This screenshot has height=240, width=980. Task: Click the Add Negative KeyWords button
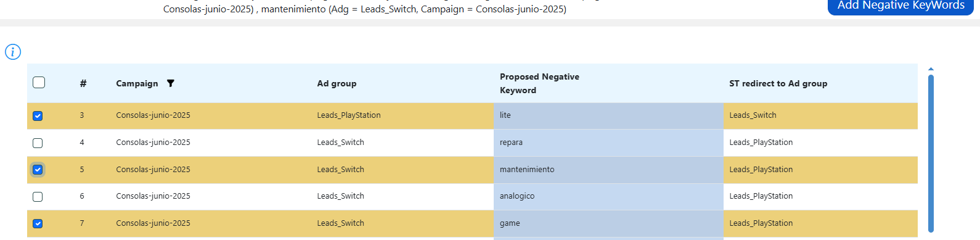pos(900,6)
